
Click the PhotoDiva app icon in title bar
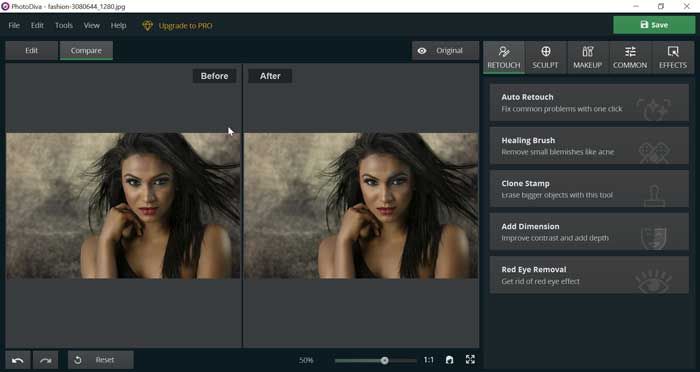5,6
